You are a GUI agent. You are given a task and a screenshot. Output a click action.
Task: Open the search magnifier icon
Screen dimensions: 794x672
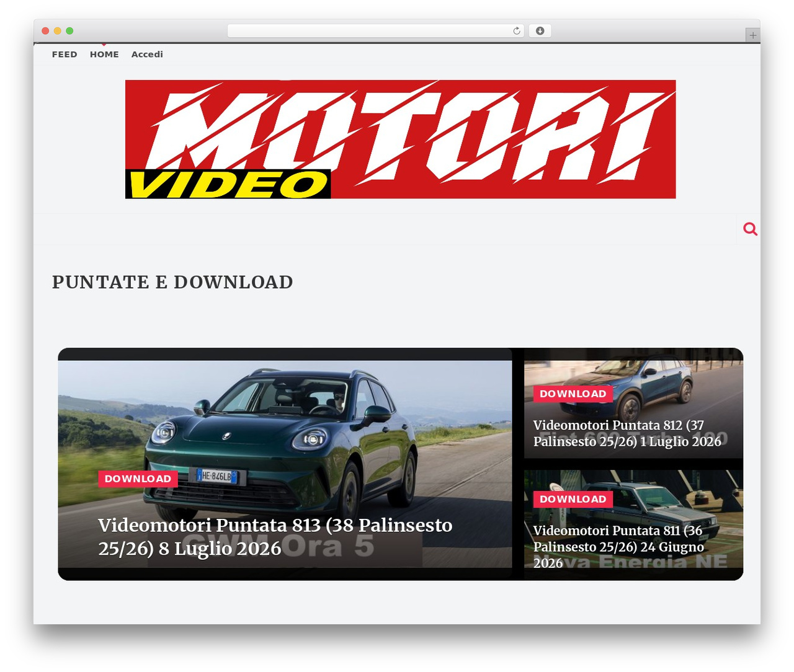click(x=750, y=229)
